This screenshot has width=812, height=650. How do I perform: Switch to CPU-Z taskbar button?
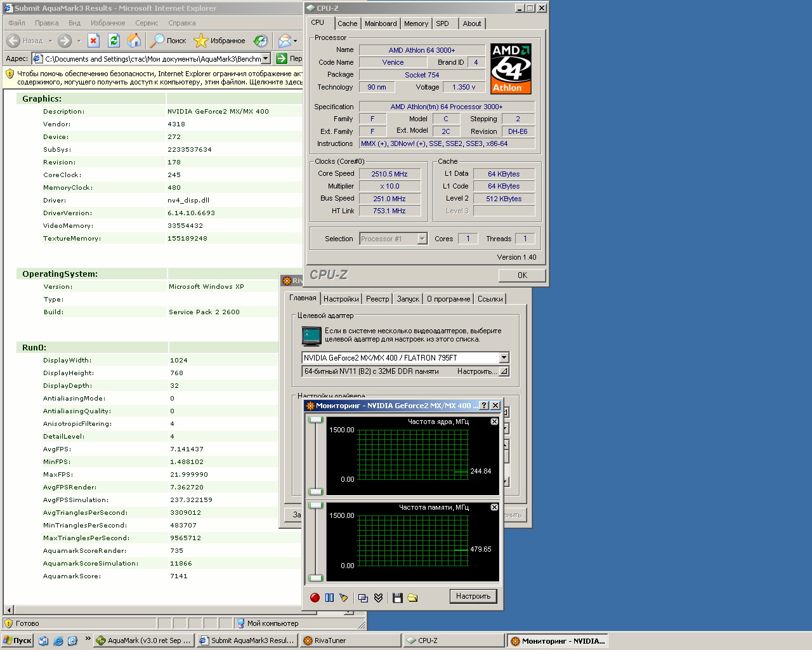coord(455,640)
